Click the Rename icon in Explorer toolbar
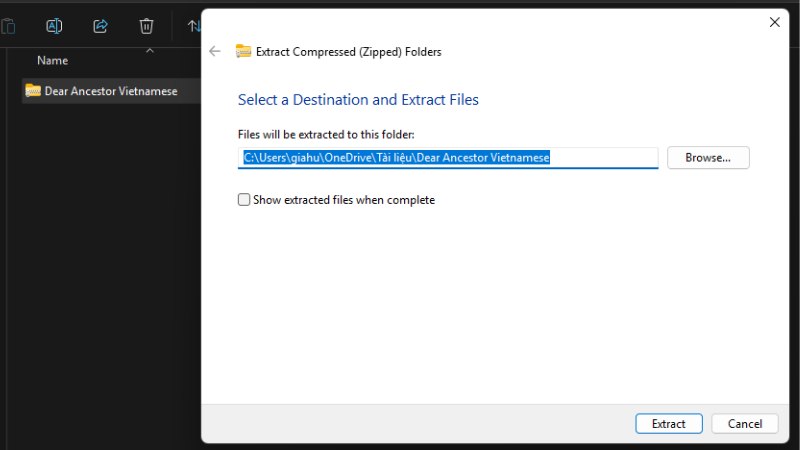This screenshot has width=800, height=450. [55, 26]
